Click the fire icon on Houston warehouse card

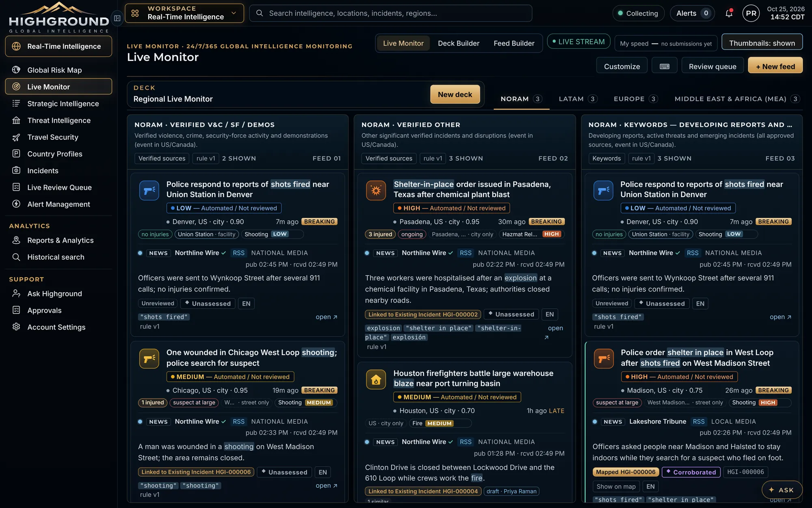tap(376, 379)
